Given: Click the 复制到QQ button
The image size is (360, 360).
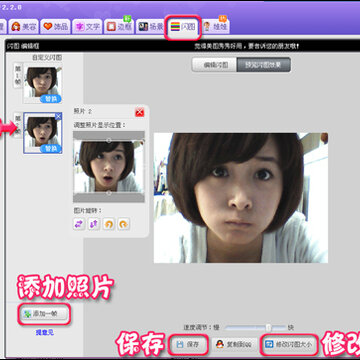Looking at the screenshot, I should point(235,344).
